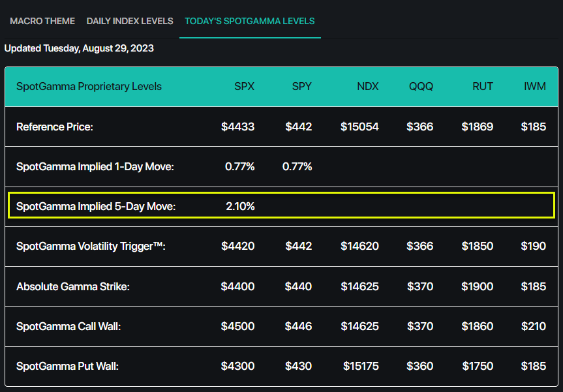The image size is (563, 392).
Task: Click the IWM column header
Action: (x=534, y=85)
